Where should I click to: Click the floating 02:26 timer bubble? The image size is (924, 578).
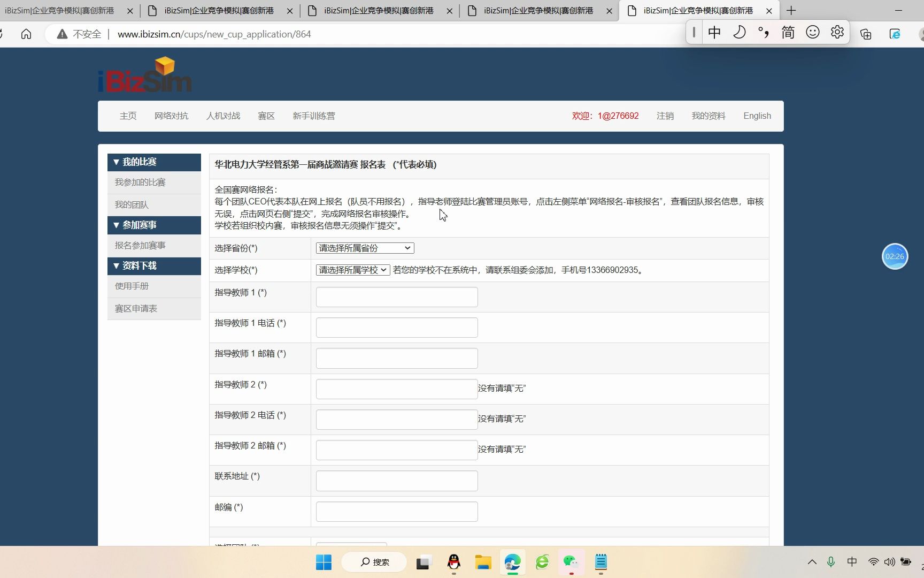[895, 256]
